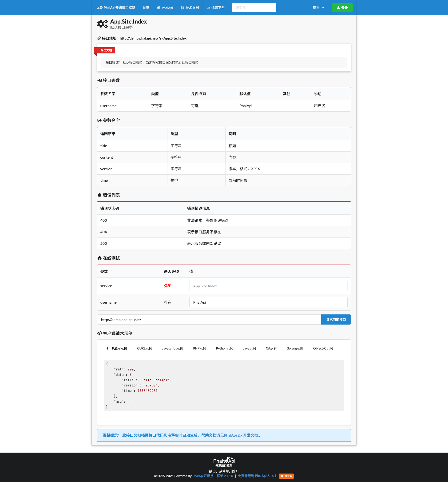Click the 搜索接口 search field
Image resolution: width=448 pixels, height=482 pixels.
tap(254, 8)
